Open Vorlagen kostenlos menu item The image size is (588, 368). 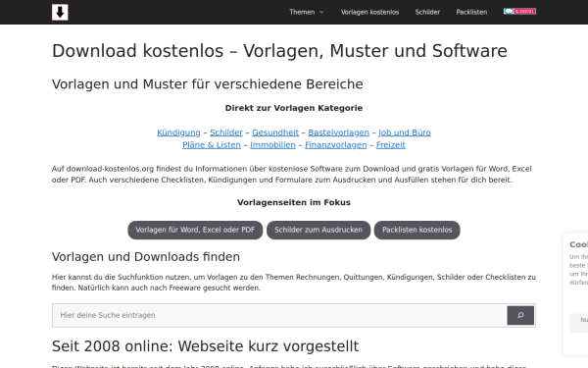(369, 12)
